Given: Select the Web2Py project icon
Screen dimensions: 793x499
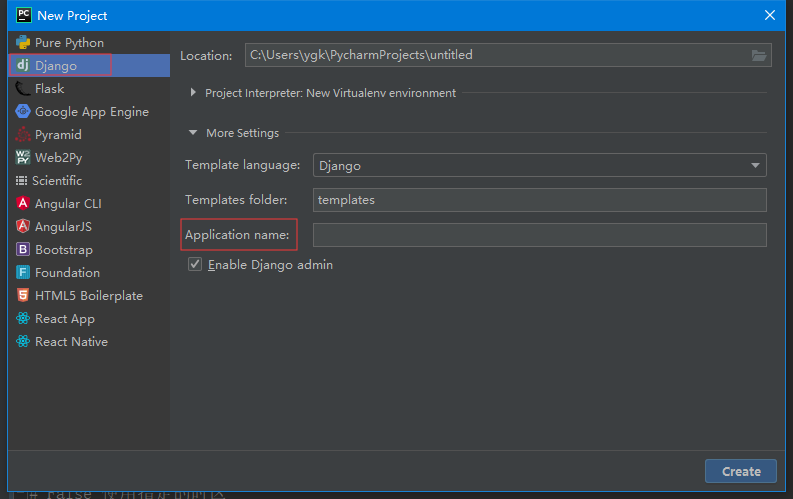Looking at the screenshot, I should tap(23, 158).
